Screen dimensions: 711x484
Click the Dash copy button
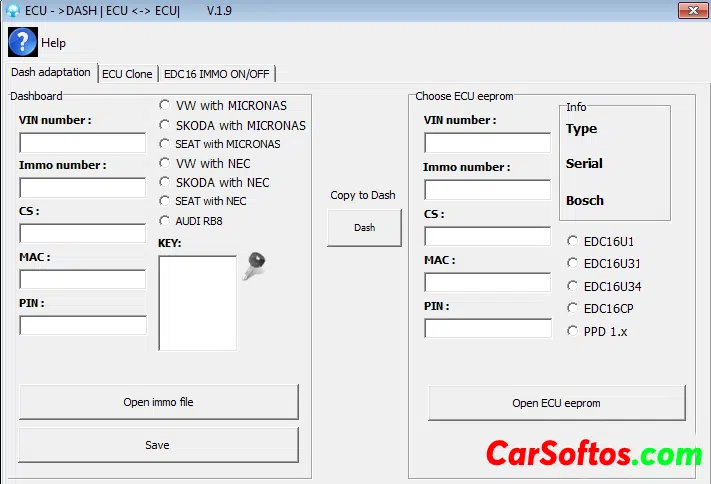pos(364,228)
